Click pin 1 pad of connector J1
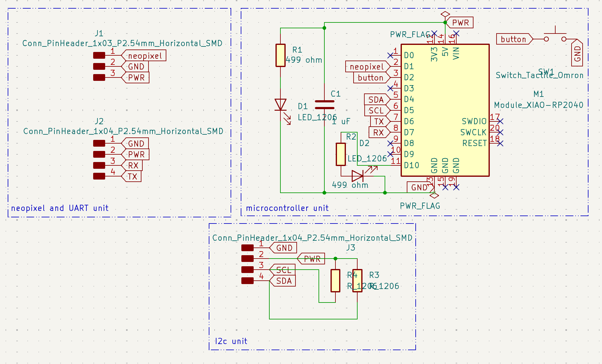The width and height of the screenshot is (602, 364). 99,55
